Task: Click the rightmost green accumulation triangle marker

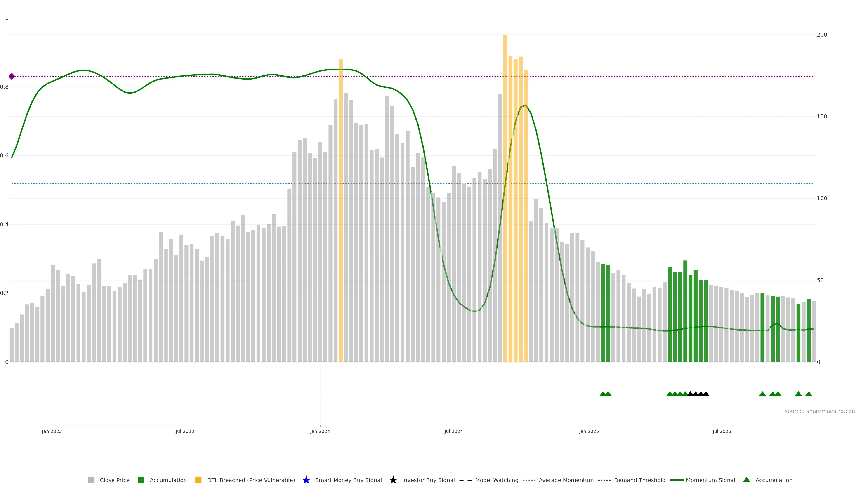Action: point(808,394)
